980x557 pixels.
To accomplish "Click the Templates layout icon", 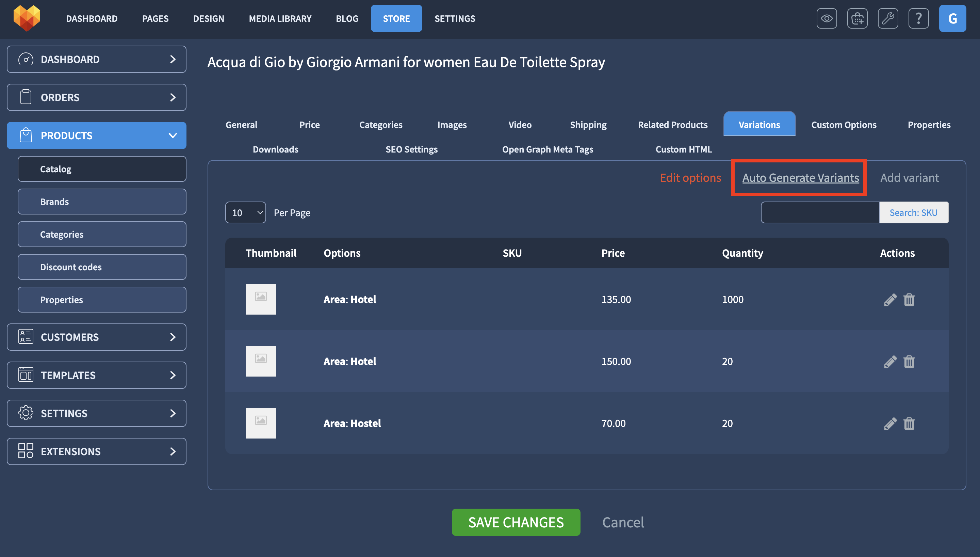I will click(x=26, y=375).
